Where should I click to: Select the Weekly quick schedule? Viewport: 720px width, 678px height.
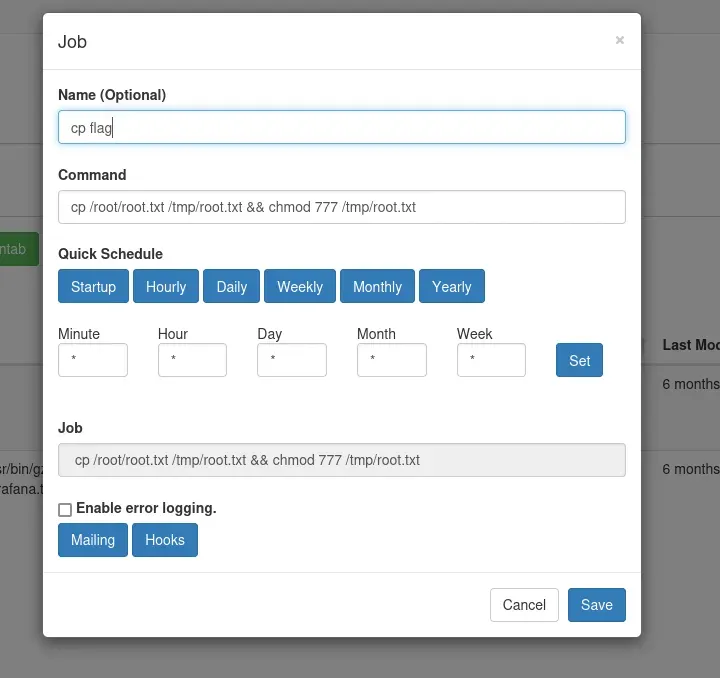[300, 286]
